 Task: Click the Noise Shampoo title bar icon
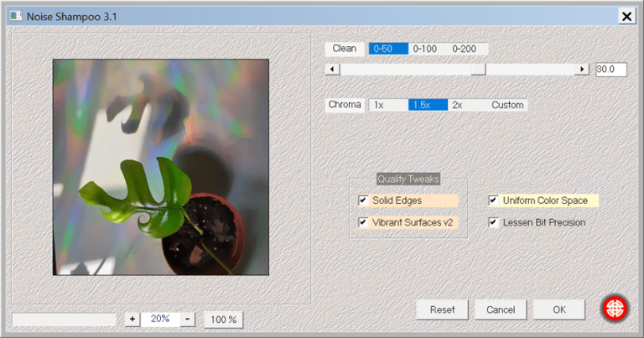[x=14, y=15]
